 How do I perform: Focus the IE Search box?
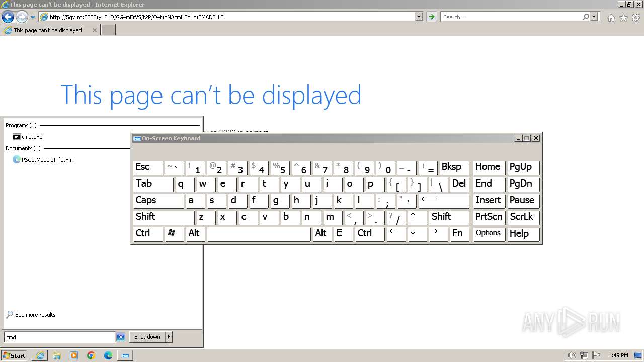[x=511, y=17]
